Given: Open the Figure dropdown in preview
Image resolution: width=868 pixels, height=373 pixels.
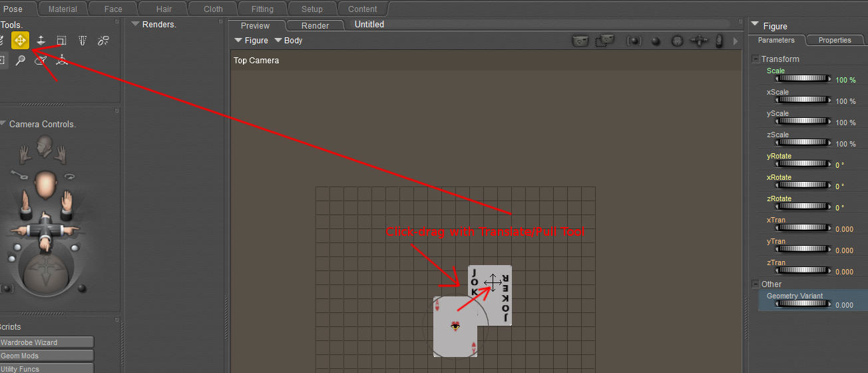Looking at the screenshot, I should tap(252, 41).
